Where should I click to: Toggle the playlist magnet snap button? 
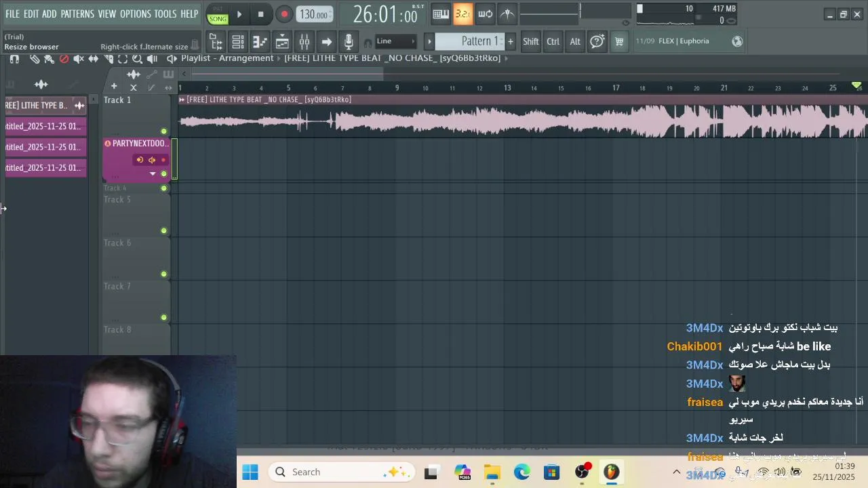pyautogui.click(x=14, y=59)
